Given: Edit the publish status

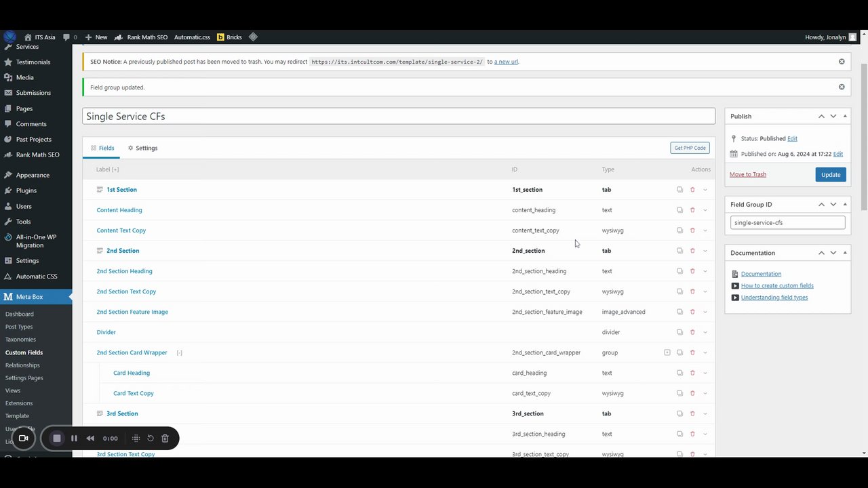Looking at the screenshot, I should pos(792,138).
